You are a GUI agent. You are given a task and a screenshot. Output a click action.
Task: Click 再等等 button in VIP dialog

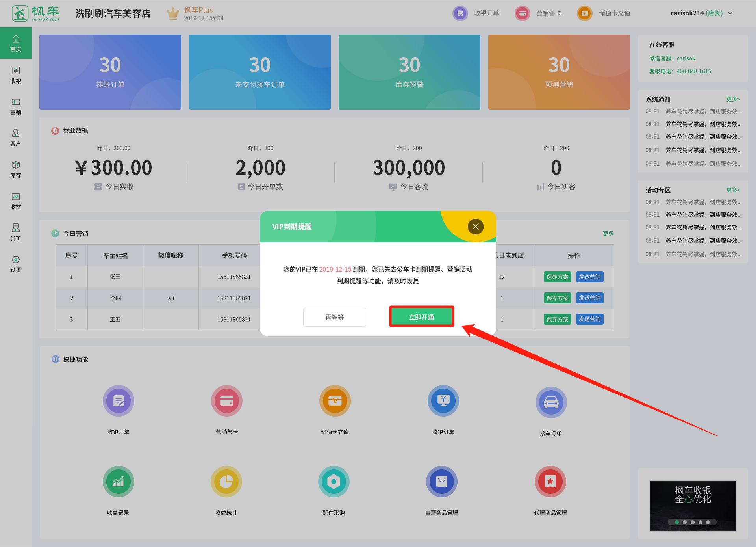point(335,317)
